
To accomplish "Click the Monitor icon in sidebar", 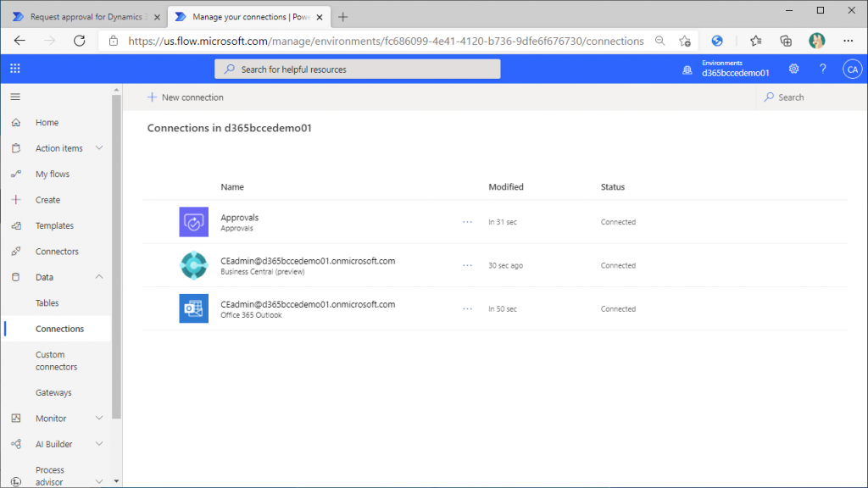I will [x=16, y=419].
